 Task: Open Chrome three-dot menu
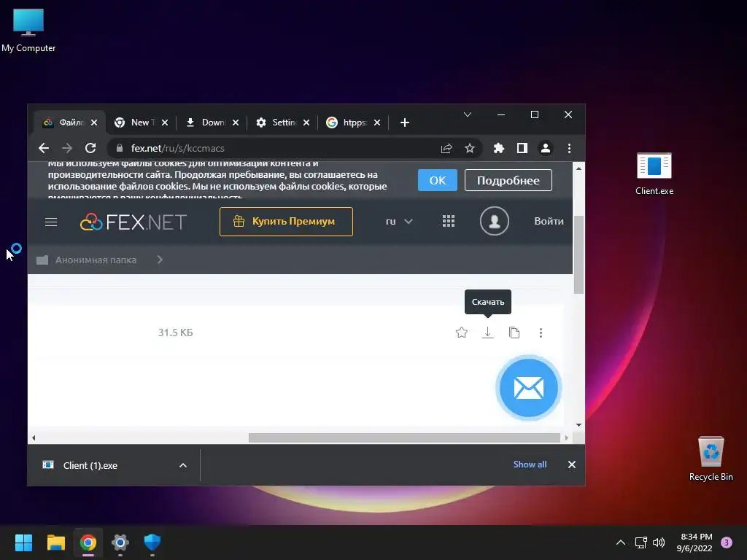569,148
